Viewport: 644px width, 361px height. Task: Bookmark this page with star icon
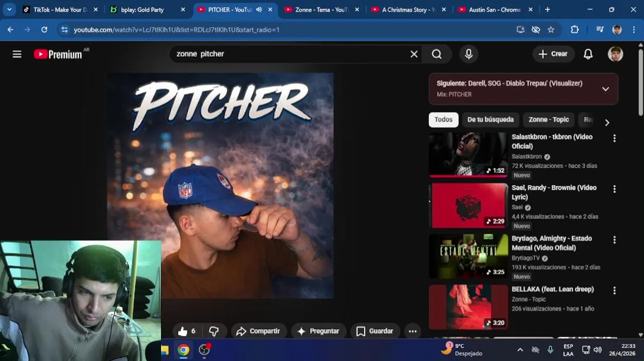pyautogui.click(x=551, y=30)
